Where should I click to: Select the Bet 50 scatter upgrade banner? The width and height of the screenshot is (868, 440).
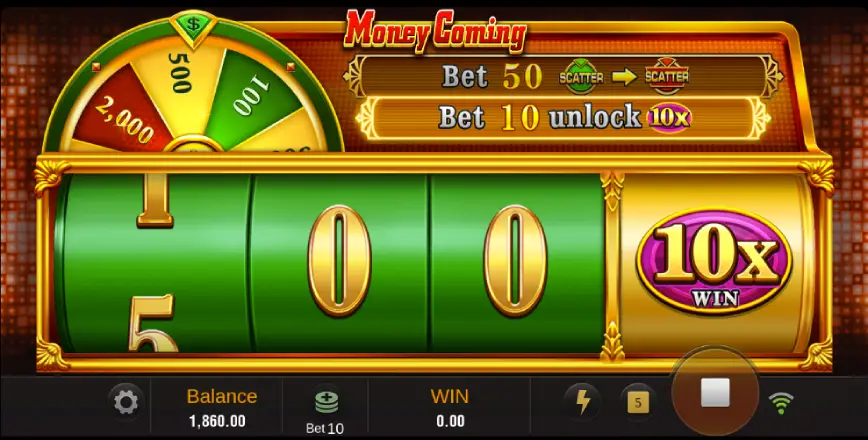tap(563, 76)
